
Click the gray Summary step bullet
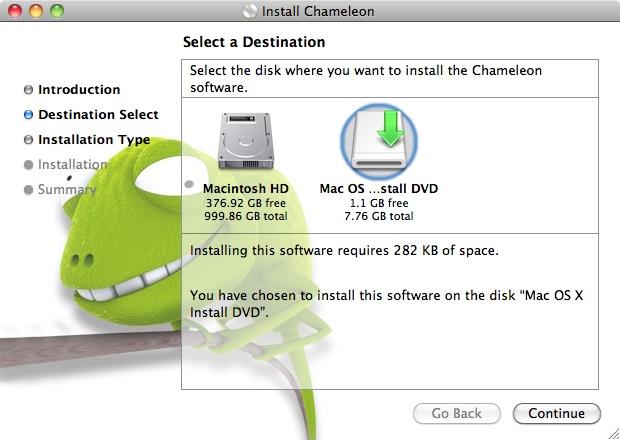coord(28,190)
